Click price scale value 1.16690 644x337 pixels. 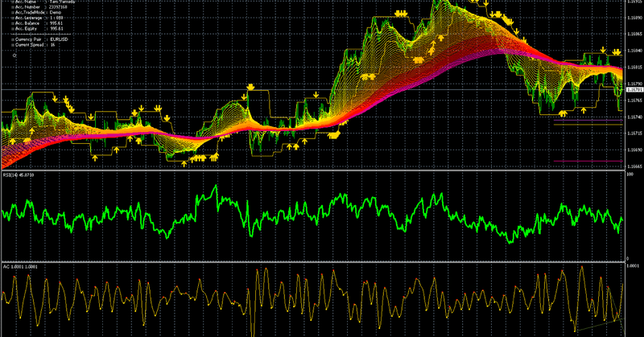click(635, 150)
